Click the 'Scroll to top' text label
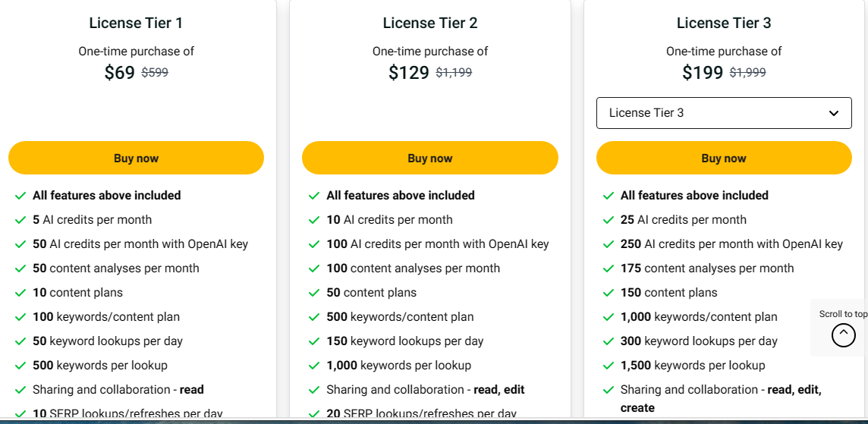 coord(843,314)
